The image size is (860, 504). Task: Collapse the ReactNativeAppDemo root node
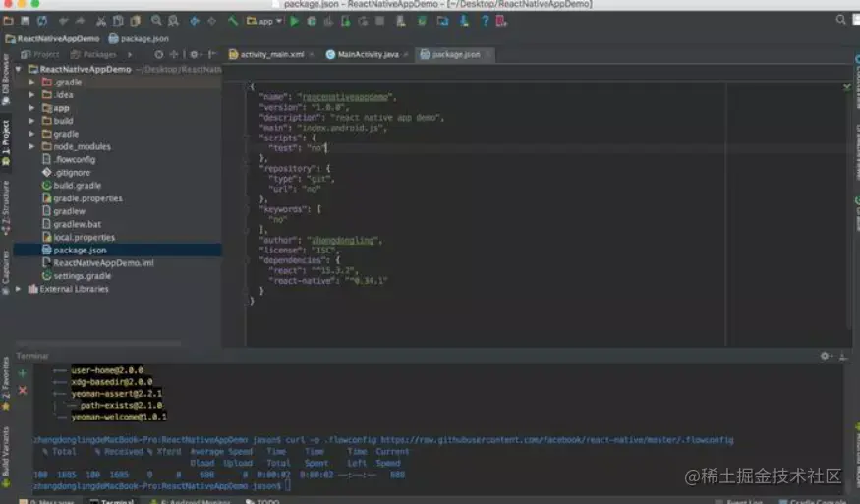[x=19, y=69]
